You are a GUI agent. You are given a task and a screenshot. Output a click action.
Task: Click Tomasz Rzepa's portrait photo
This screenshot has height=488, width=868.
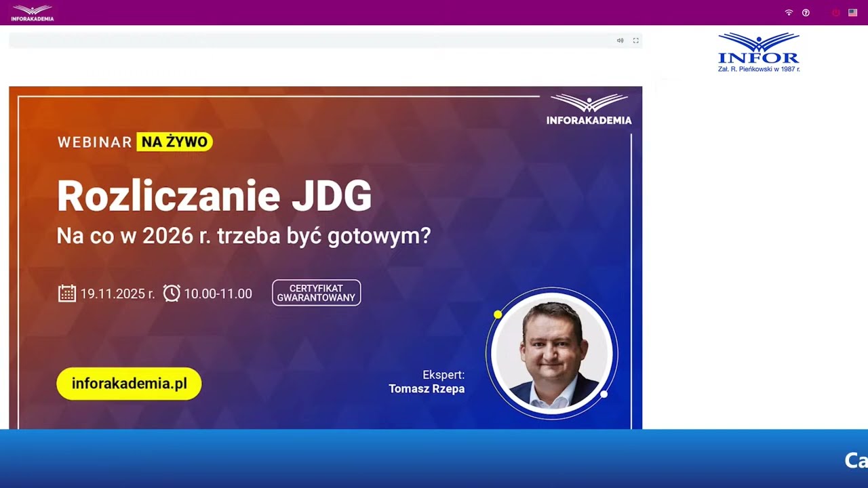pyautogui.click(x=551, y=352)
